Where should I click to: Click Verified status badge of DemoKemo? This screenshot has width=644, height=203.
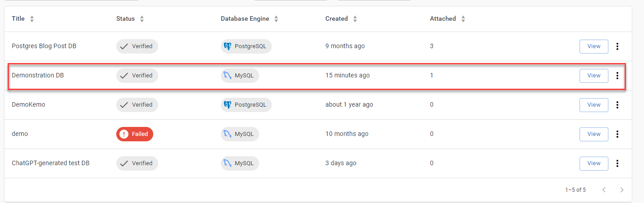coord(137,105)
